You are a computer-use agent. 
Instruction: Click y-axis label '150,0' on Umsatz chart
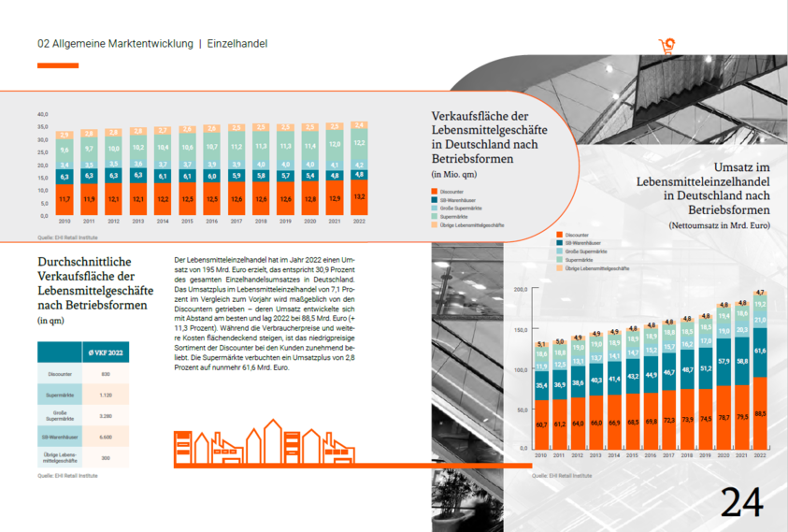coord(521,330)
